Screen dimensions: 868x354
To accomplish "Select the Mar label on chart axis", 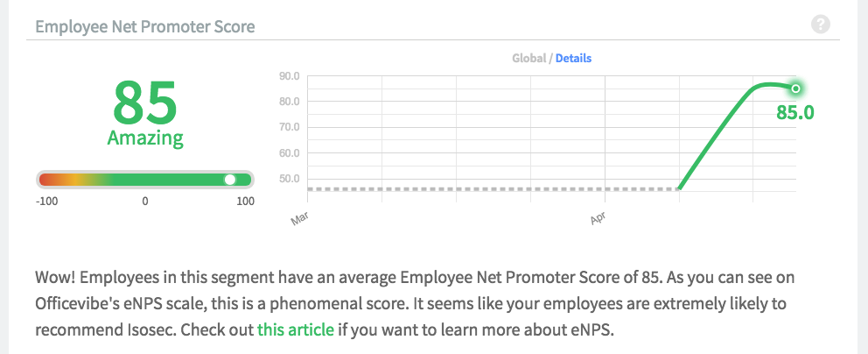I will (x=299, y=219).
